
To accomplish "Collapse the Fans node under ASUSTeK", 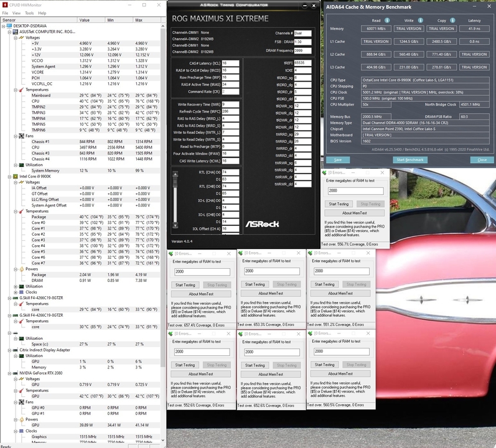I will [x=16, y=136].
